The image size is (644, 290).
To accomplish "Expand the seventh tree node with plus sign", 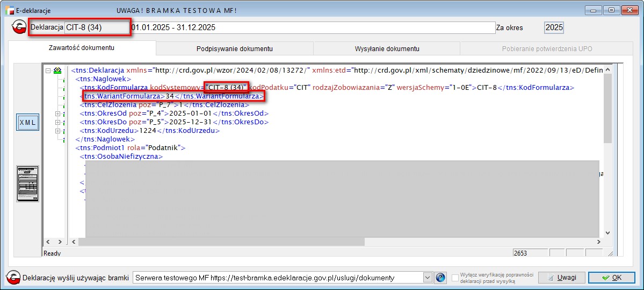I will pyautogui.click(x=58, y=131).
